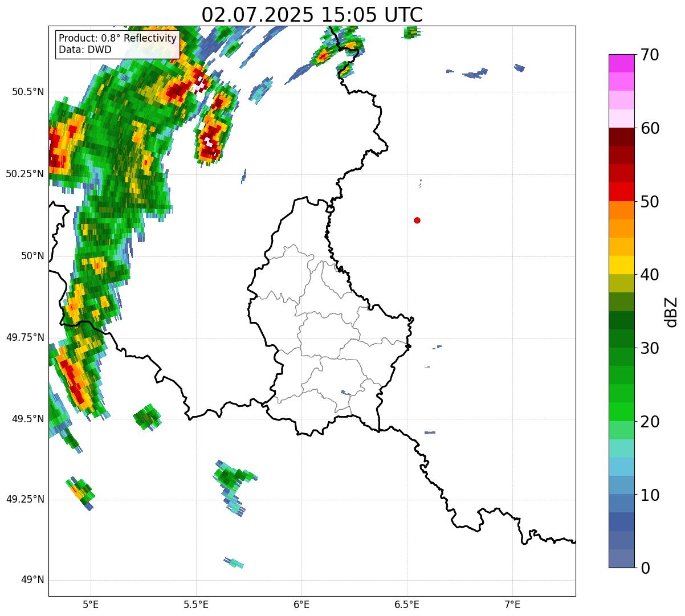The height and width of the screenshot is (616, 685).
Task: Click the title text 02.07.2025 15:05 UTC
Action: pyautogui.click(x=312, y=14)
